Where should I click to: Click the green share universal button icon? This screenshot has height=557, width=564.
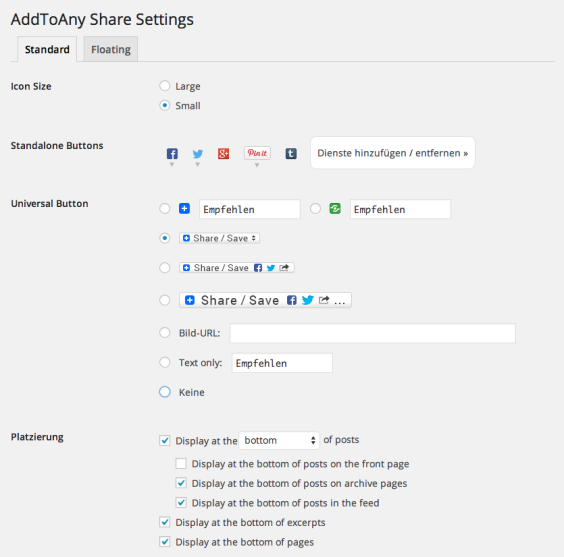(335, 209)
